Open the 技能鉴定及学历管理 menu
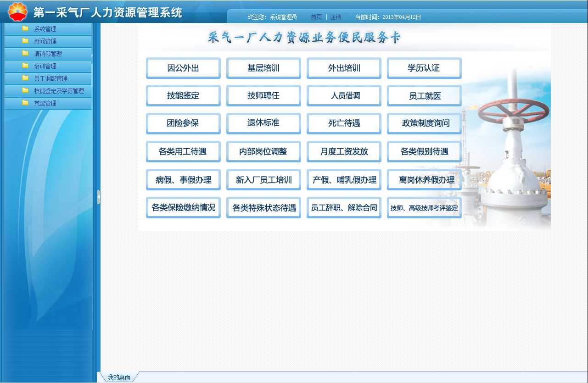Screen dimensions: 588x383 coord(48,91)
